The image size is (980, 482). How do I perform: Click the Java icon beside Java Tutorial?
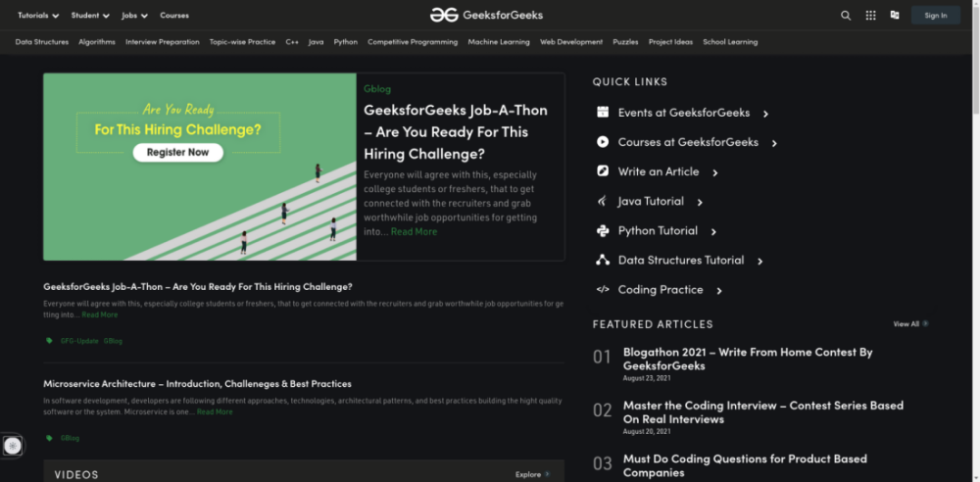click(603, 201)
